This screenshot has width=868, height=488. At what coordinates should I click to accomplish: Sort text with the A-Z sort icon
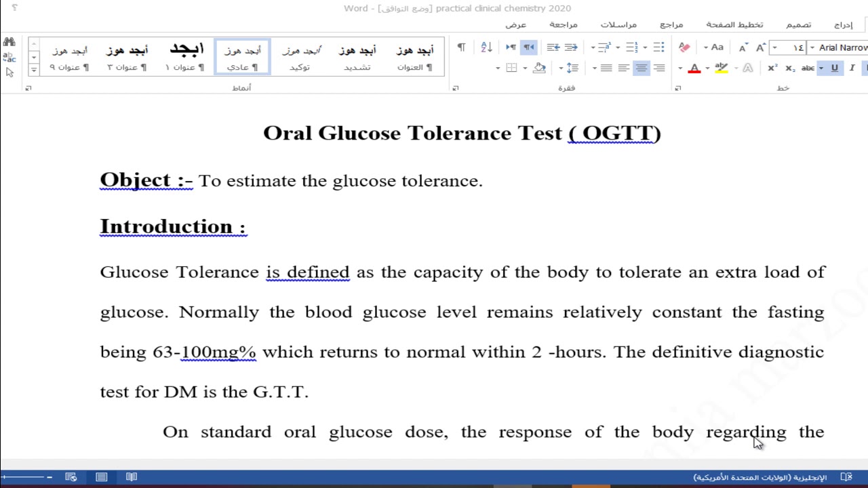coord(486,47)
